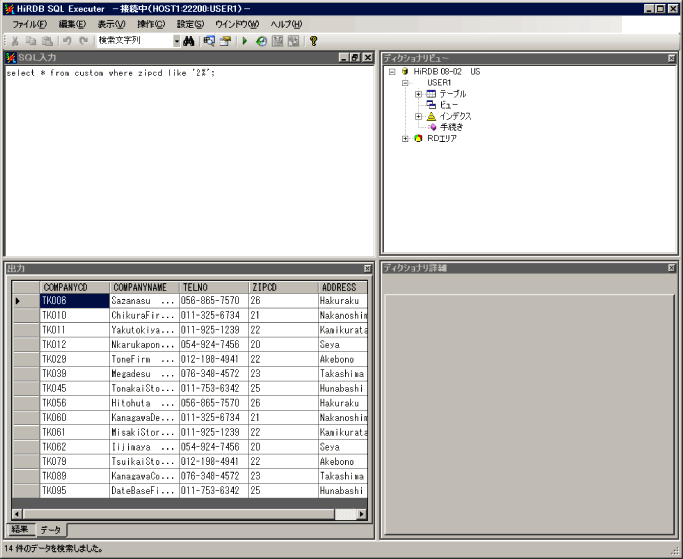
Task: Expand the RDエリア tree node
Action: click(405, 138)
